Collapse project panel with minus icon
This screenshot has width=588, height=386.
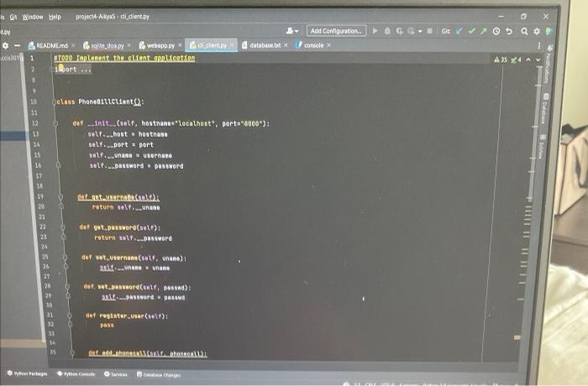tap(18, 45)
